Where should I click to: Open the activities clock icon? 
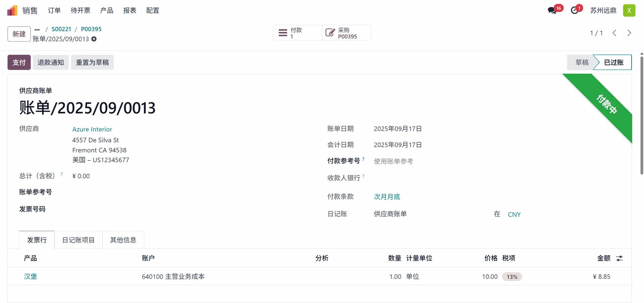pyautogui.click(x=575, y=10)
